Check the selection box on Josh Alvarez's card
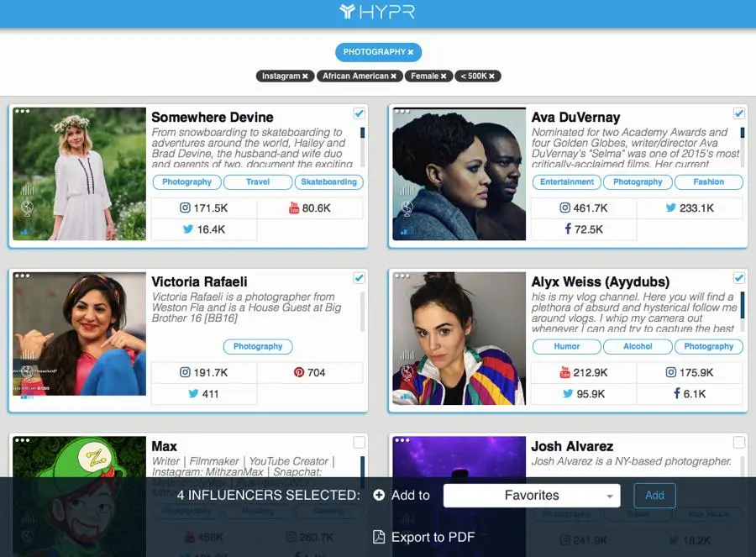The height and width of the screenshot is (557, 756). 738,442
